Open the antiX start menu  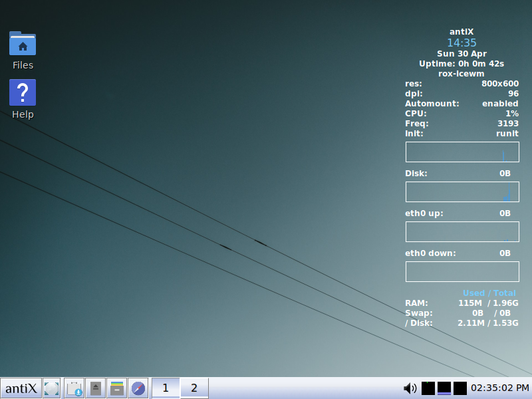coord(21,388)
